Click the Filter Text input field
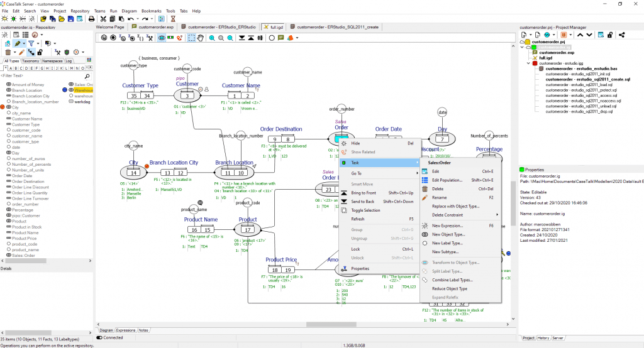Screen dimensions: 644x348 (x=41, y=76)
